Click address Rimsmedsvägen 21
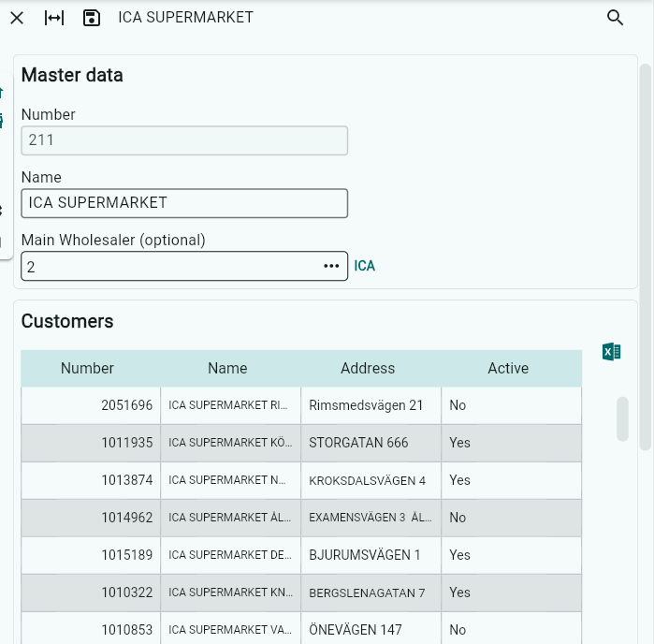654x644 pixels. 366,405
